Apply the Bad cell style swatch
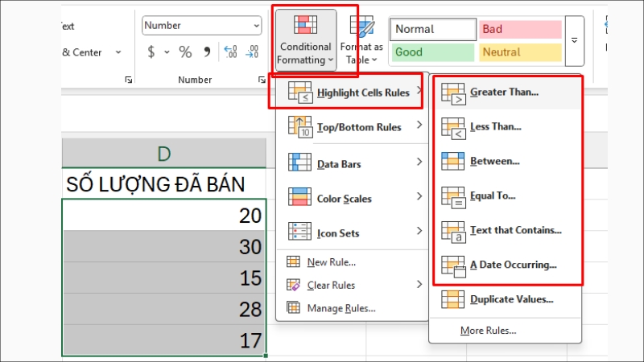 519,30
